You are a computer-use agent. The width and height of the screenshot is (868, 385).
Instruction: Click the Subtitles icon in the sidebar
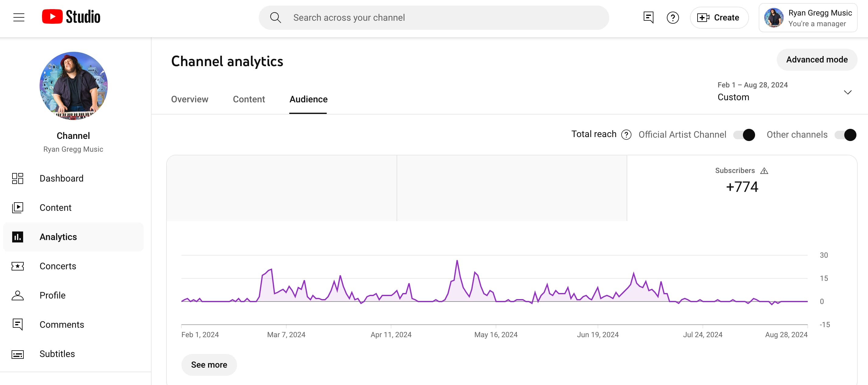(18, 354)
